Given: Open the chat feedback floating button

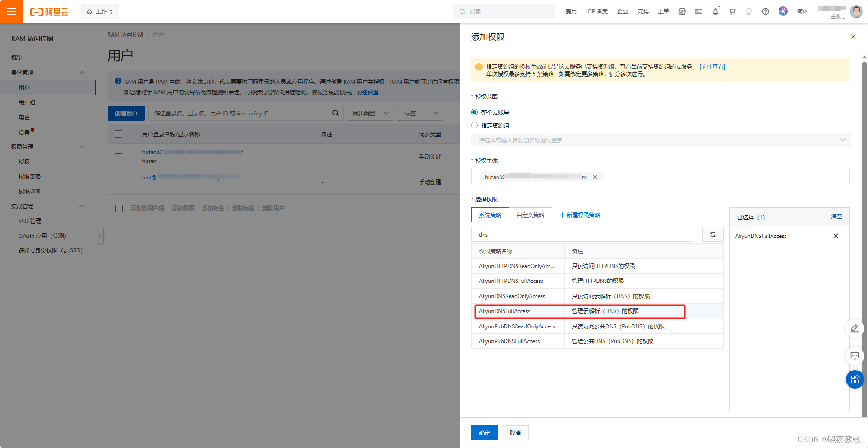Looking at the screenshot, I should pyautogui.click(x=855, y=356).
